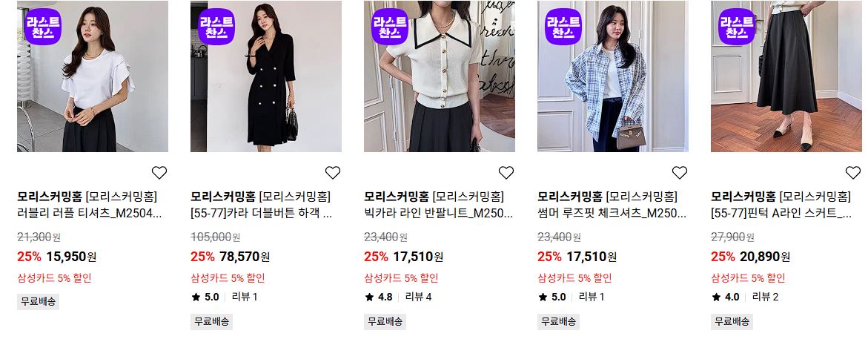This screenshot has height=342, width=868.
Task: Open the white ruffle t-shirt product image
Action: coord(93,76)
